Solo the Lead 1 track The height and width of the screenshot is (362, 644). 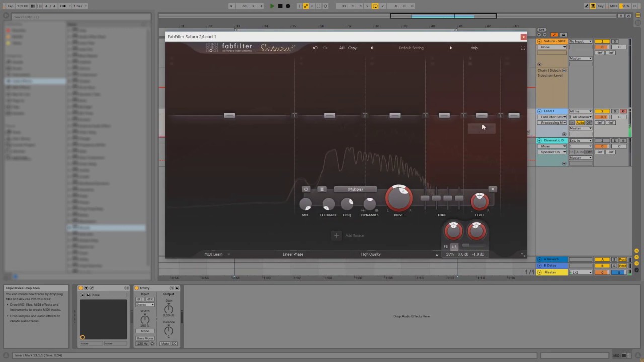[x=615, y=111]
